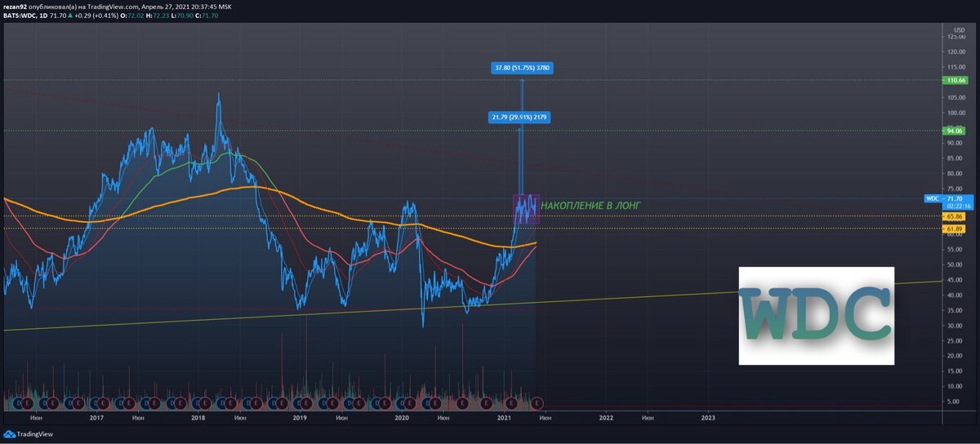Click the 2022 label on time axis

606,417
